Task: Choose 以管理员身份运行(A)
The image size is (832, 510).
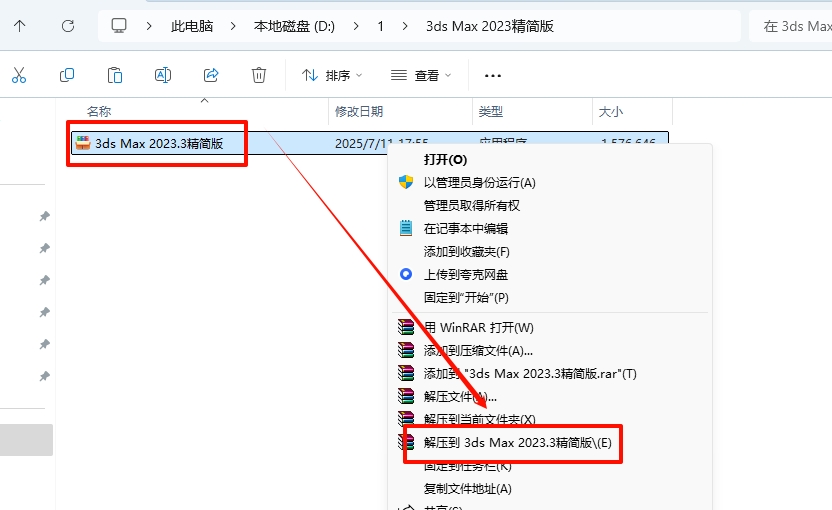Action: 480,183
